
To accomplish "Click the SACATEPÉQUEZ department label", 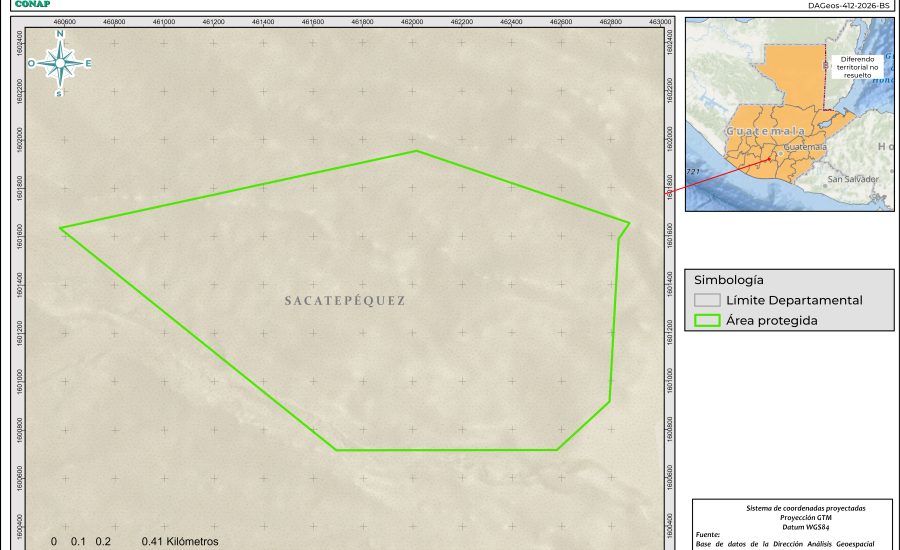I will (x=345, y=300).
